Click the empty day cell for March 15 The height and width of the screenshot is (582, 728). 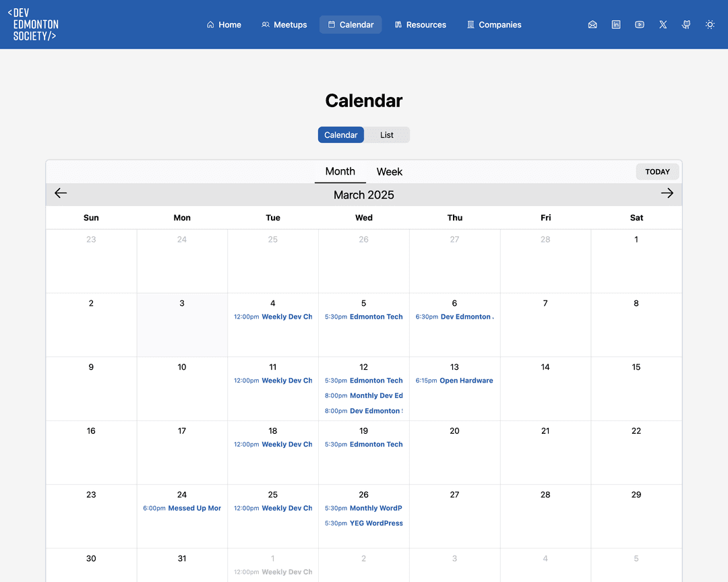636,387
